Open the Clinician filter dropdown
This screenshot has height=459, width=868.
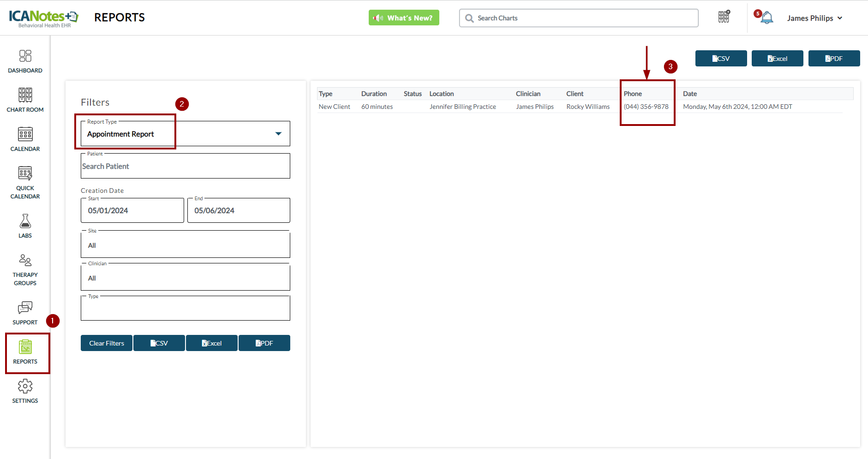tap(185, 278)
